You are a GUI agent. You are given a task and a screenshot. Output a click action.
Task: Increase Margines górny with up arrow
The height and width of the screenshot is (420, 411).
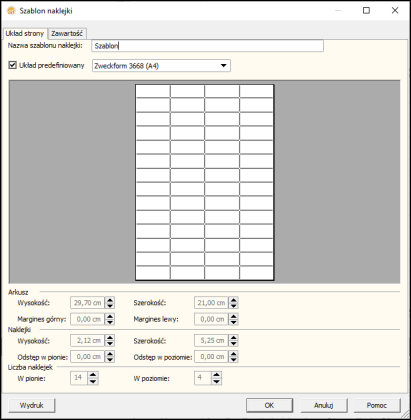(109, 316)
